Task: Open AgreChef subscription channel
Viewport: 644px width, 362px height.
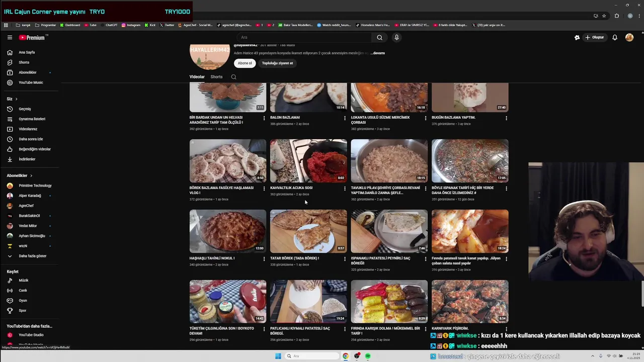Action: click(x=26, y=206)
